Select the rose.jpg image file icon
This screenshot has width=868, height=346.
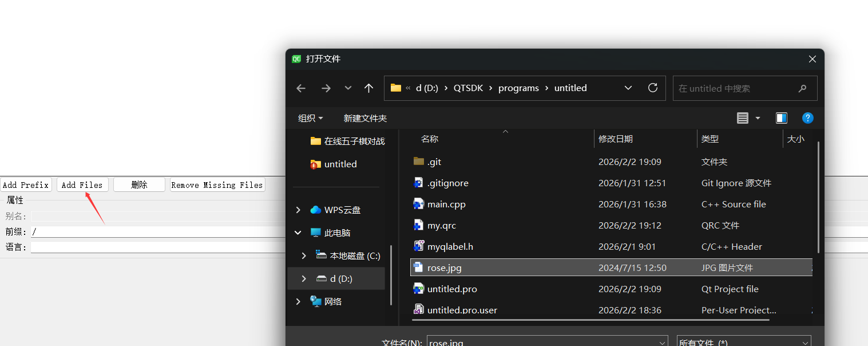point(418,268)
